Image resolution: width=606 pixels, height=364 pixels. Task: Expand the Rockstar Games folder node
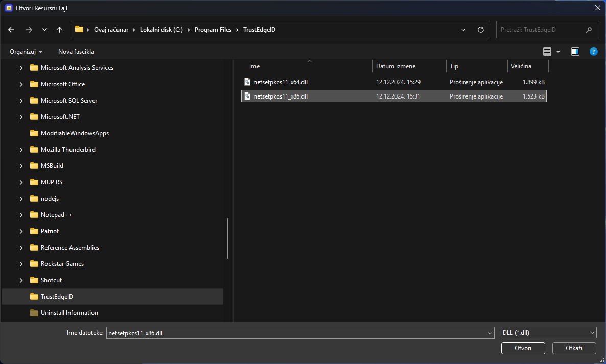click(x=21, y=264)
